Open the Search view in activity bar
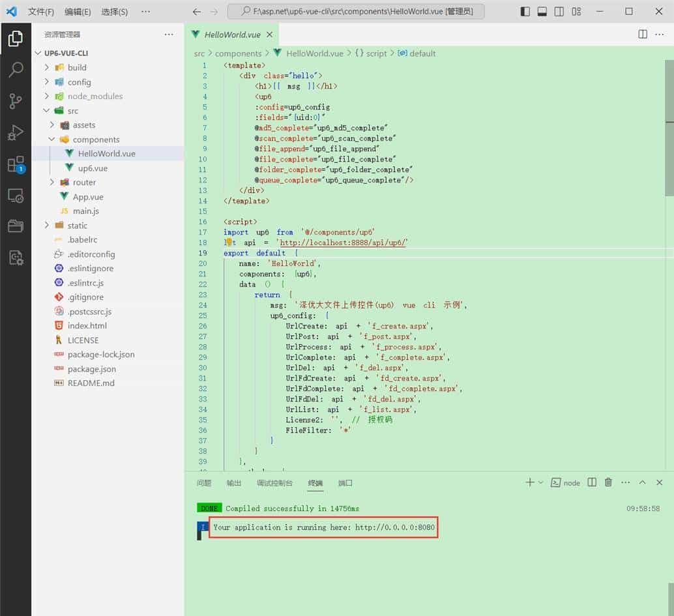The image size is (674, 616). [15, 70]
